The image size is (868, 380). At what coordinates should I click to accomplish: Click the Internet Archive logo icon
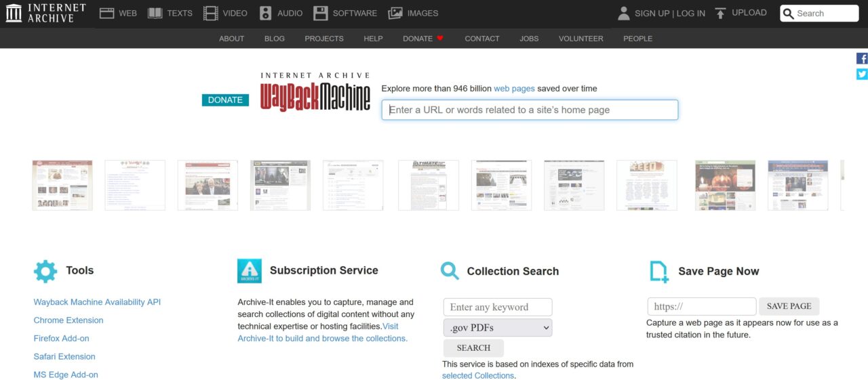point(14,13)
